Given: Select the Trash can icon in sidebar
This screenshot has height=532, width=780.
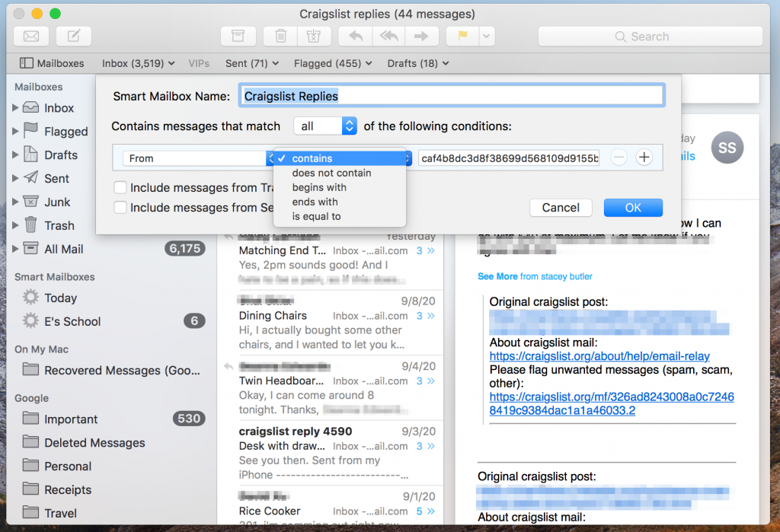Looking at the screenshot, I should point(30,225).
